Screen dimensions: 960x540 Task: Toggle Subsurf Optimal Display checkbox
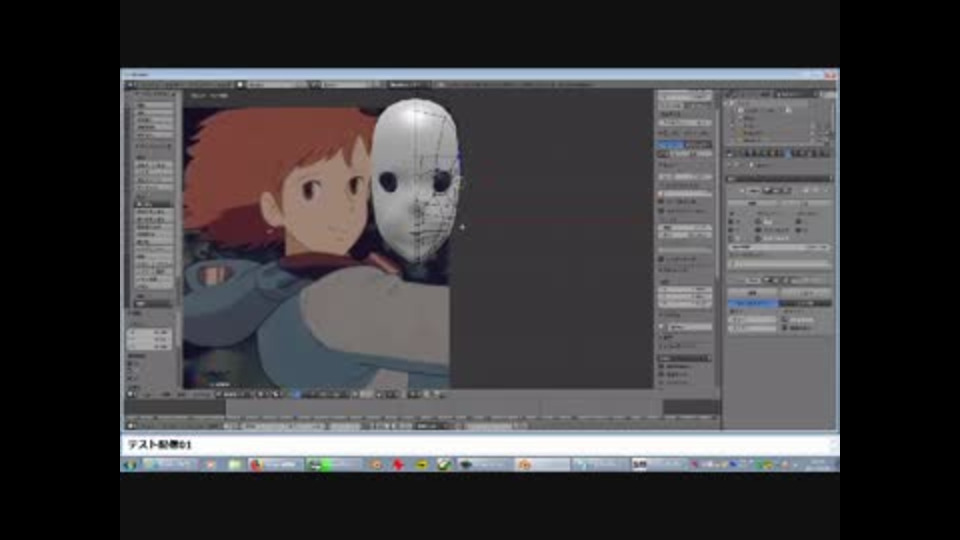[784, 328]
